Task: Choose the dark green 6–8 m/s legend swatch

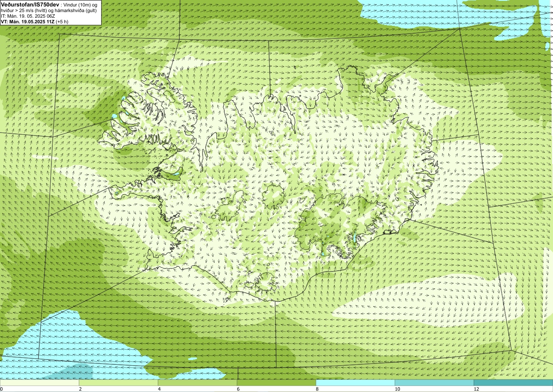Action: [x=276, y=383]
